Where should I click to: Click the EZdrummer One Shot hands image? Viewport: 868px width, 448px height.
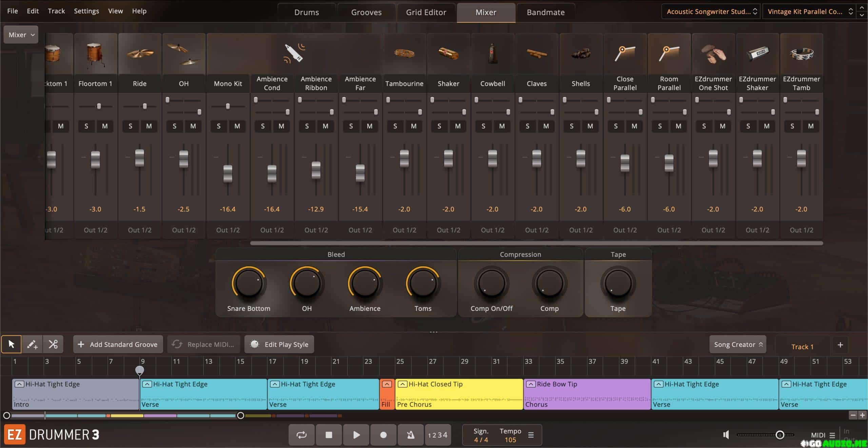(x=713, y=54)
